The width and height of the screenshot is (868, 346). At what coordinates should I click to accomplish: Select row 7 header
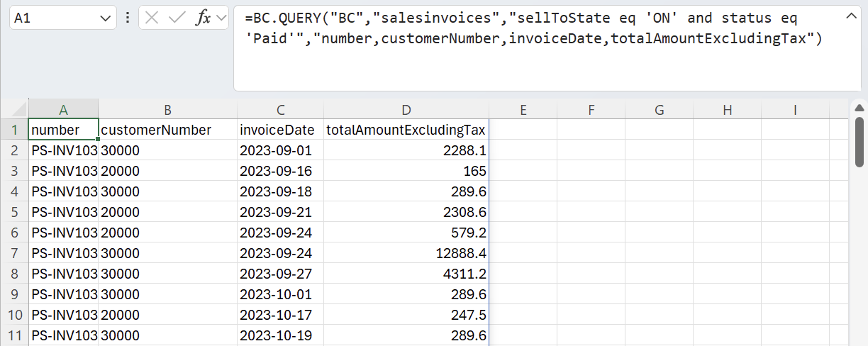(x=14, y=253)
